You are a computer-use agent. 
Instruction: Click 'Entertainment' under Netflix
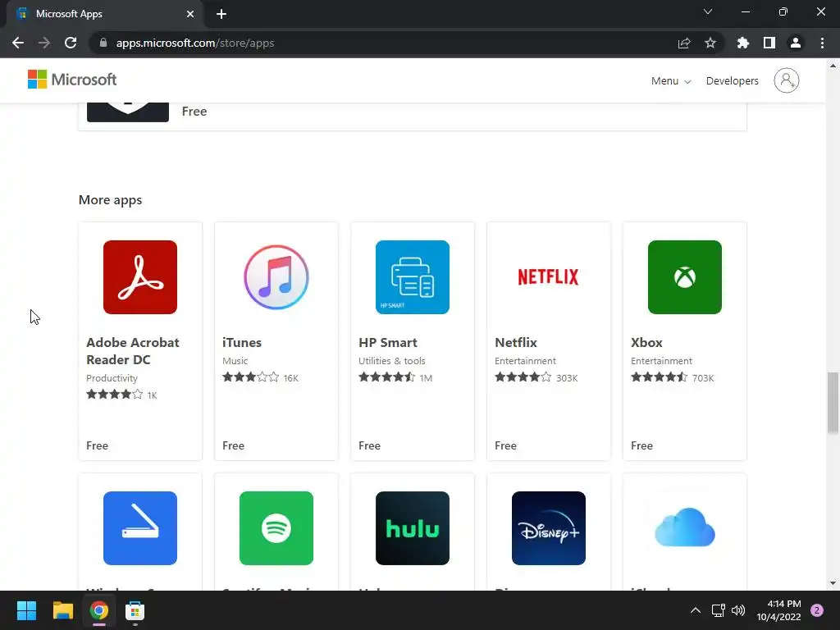coord(525,361)
